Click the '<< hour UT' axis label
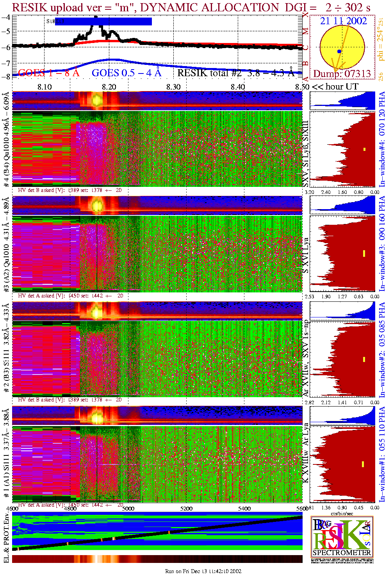392x577 pixels. pos(335,87)
